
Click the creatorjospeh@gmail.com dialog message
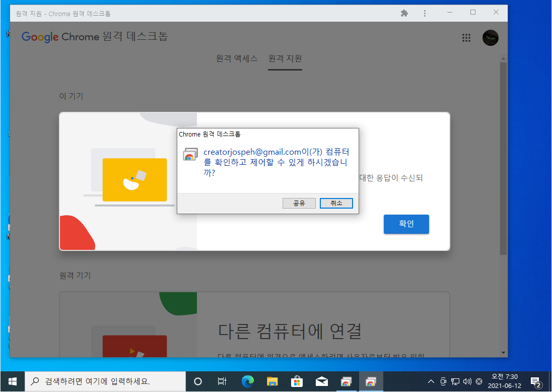277,162
